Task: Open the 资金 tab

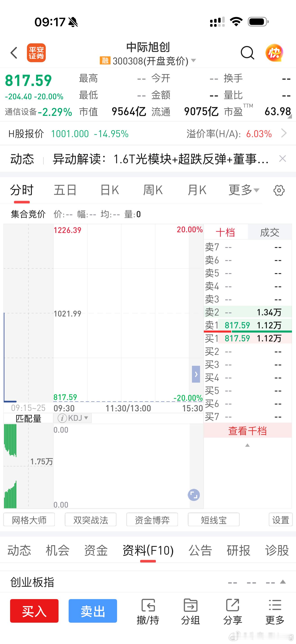Action: [x=96, y=550]
